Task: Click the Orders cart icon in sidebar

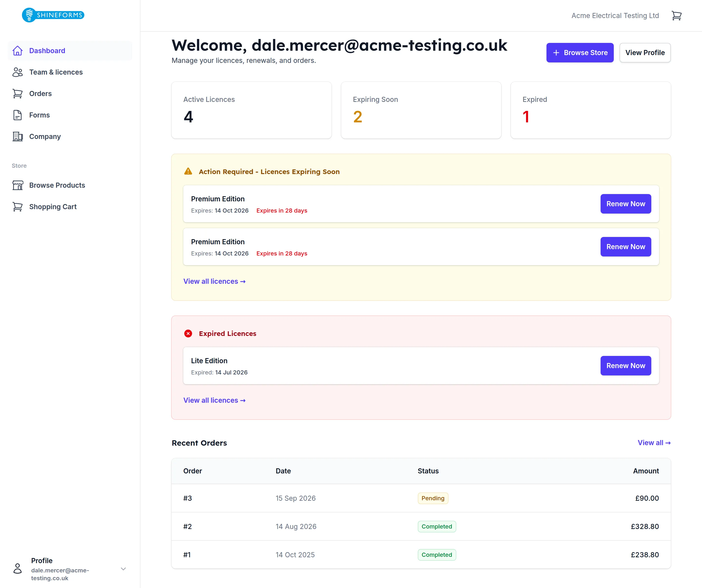Action: pos(17,93)
